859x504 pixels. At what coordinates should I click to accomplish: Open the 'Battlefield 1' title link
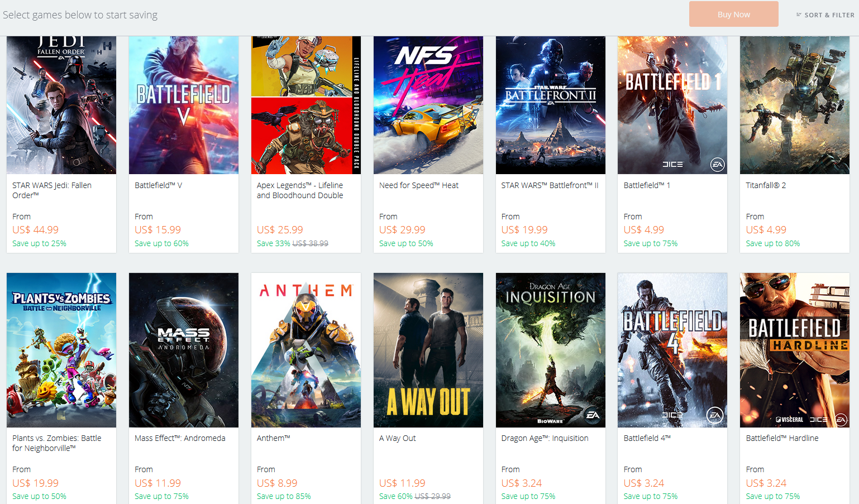coord(647,185)
